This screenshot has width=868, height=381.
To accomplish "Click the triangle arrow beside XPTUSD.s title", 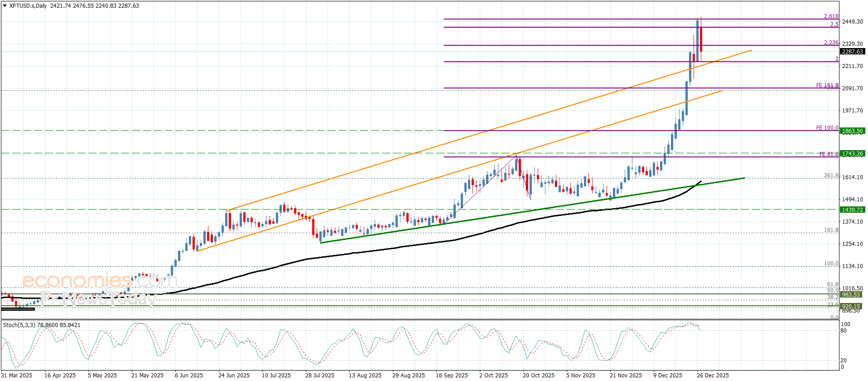I will point(5,6).
